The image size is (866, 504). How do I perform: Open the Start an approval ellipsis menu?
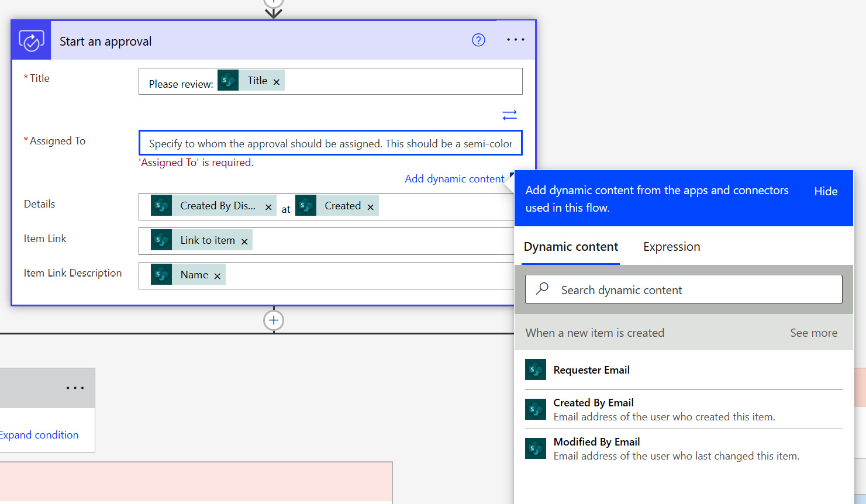pos(516,40)
